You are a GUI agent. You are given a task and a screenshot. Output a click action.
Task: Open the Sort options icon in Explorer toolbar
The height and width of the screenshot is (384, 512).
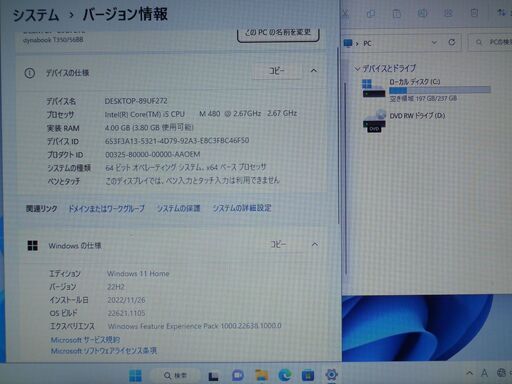pos(501,13)
